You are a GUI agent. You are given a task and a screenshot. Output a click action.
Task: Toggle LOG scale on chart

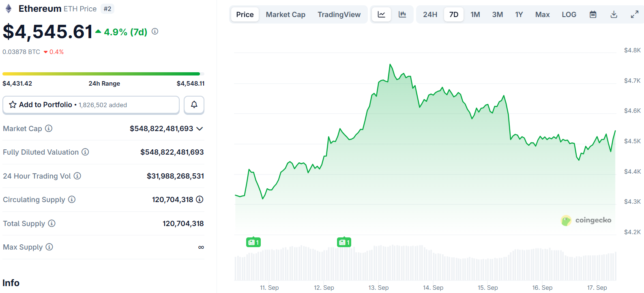coord(569,15)
